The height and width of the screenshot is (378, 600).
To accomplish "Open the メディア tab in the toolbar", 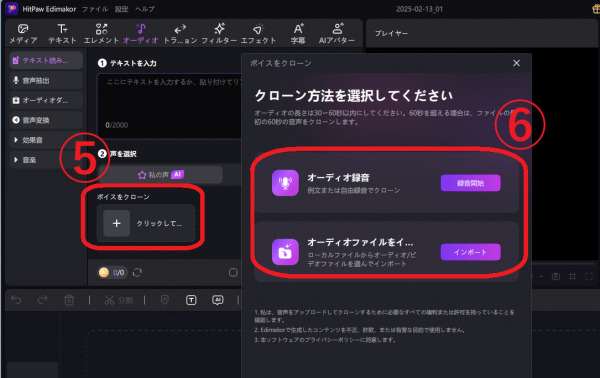I will (x=23, y=34).
